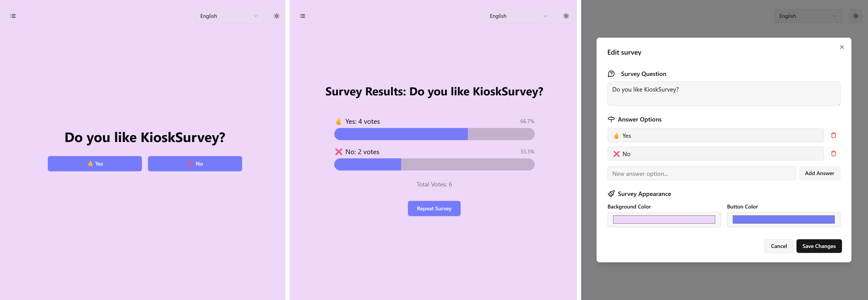This screenshot has height=300, width=868.
Task: Expand the English dropdown behind the edit dialog
Action: (x=808, y=16)
